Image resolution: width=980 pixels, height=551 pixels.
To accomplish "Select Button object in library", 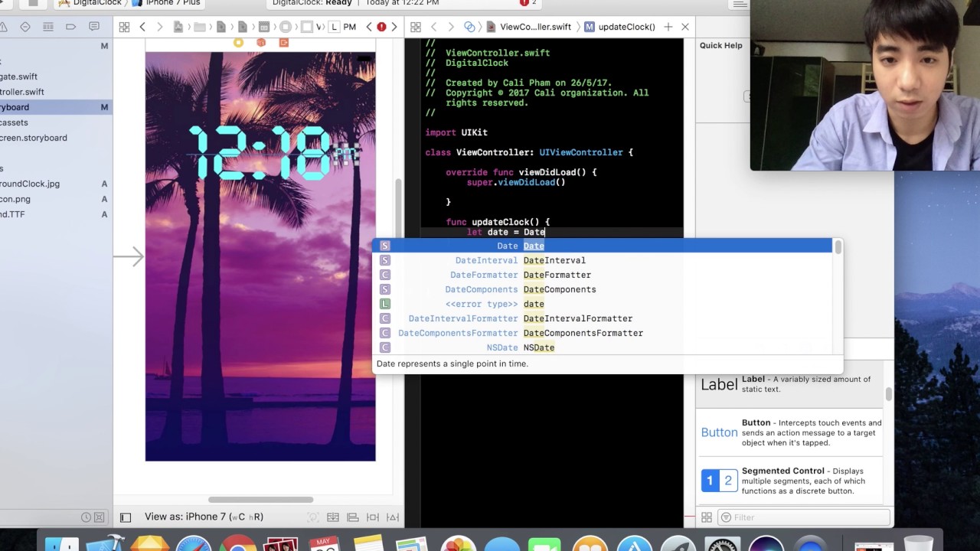I will tap(790, 432).
